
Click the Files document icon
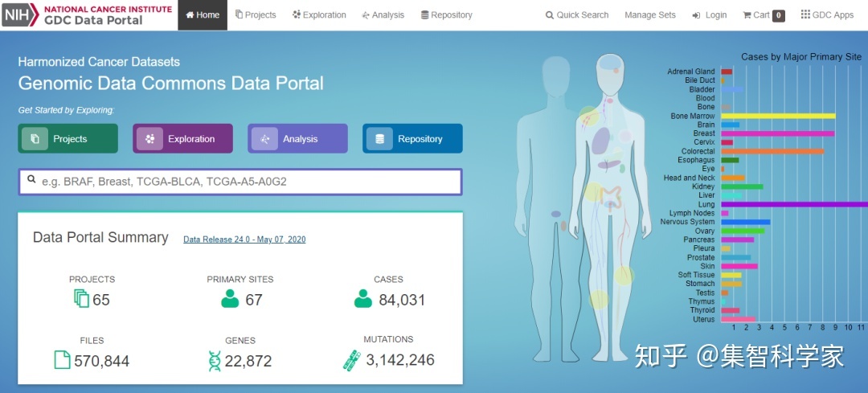pyautogui.click(x=62, y=360)
